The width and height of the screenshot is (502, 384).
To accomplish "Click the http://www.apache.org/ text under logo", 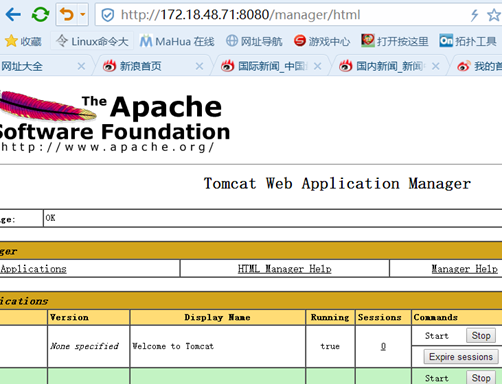I will [107, 147].
